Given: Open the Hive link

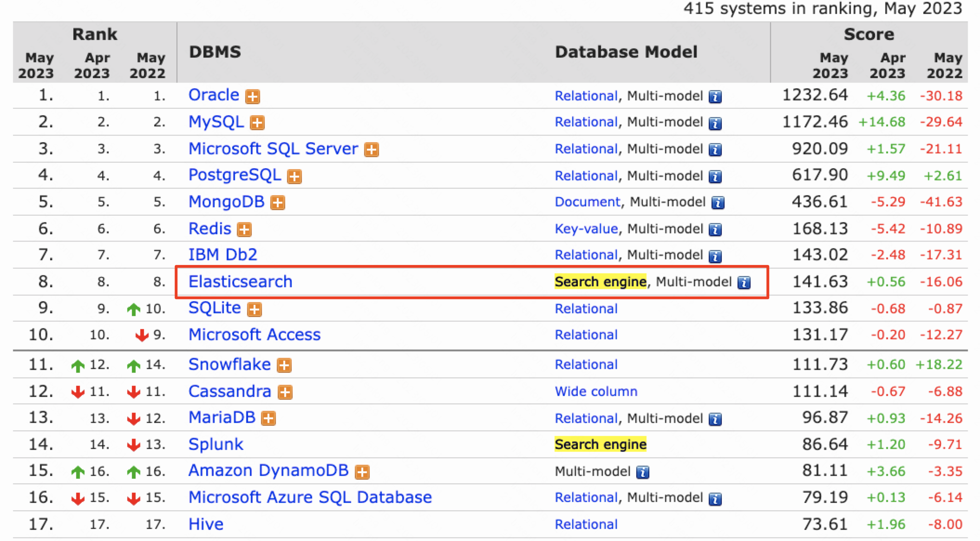Looking at the screenshot, I should tap(206, 524).
